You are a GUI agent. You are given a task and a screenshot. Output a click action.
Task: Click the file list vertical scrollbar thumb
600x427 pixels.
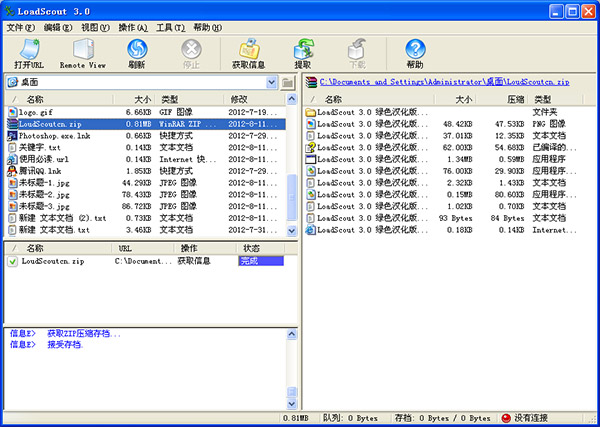point(292,197)
